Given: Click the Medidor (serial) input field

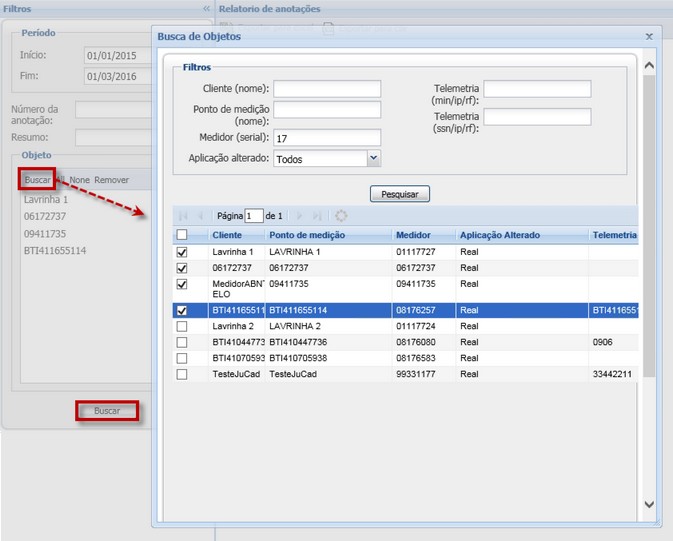Looking at the screenshot, I should (x=327, y=138).
